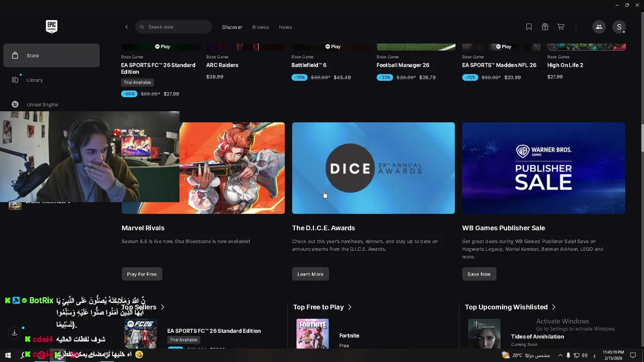Open EA SPORTS FC 26 Standard Edition title in top row
644x362 pixels.
point(158,68)
